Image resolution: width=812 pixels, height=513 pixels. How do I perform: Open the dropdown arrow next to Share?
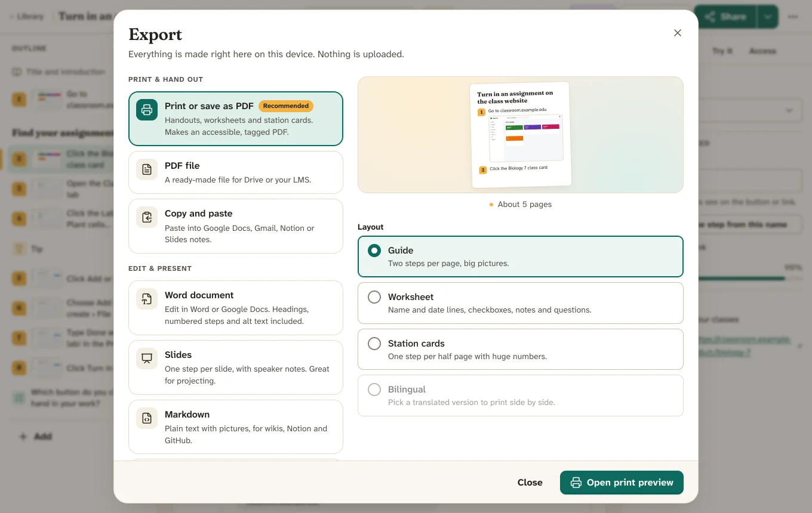tap(767, 17)
